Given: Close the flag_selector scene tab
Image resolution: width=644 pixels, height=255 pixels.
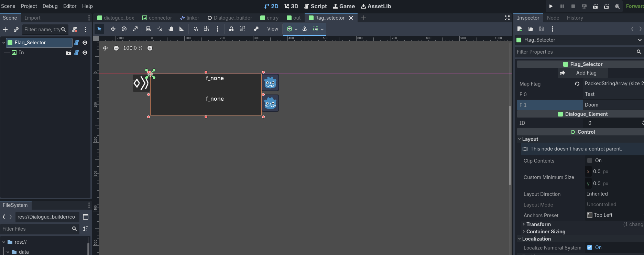Looking at the screenshot, I should click(x=351, y=18).
